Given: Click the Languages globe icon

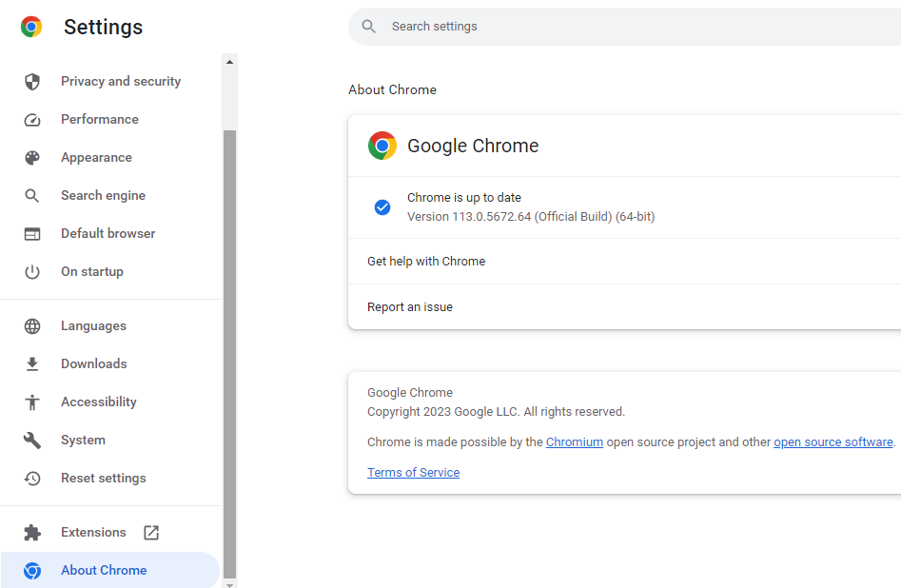Looking at the screenshot, I should click(32, 326).
